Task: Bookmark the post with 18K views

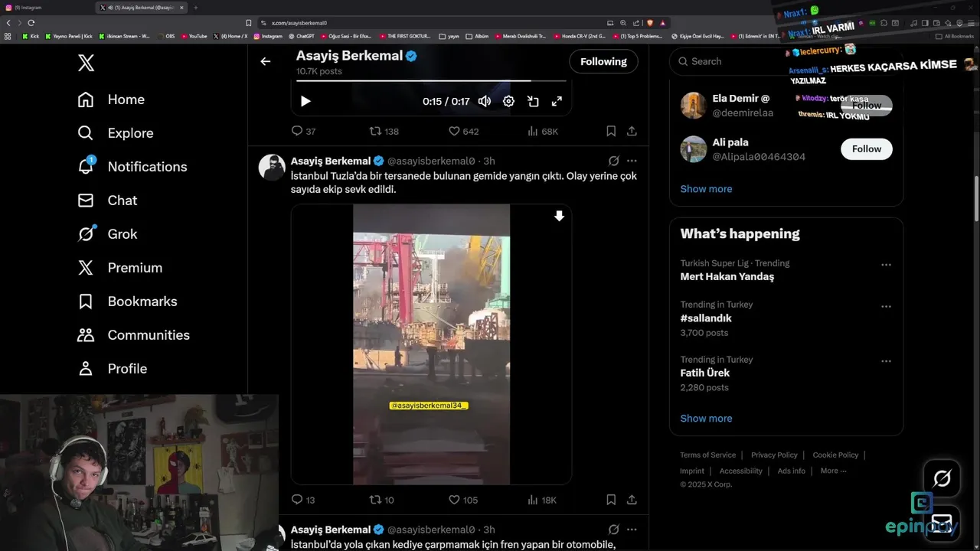Action: coord(611,500)
